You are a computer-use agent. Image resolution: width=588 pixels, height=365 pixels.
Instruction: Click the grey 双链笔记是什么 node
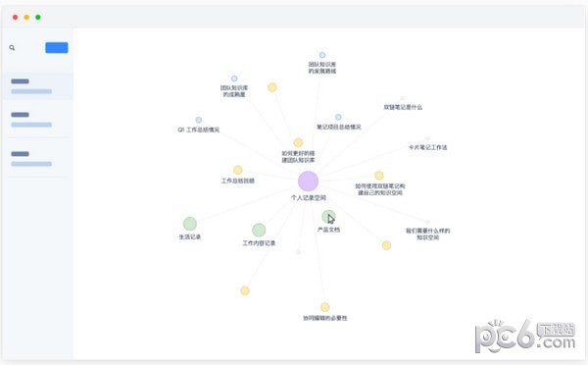[x=403, y=98]
